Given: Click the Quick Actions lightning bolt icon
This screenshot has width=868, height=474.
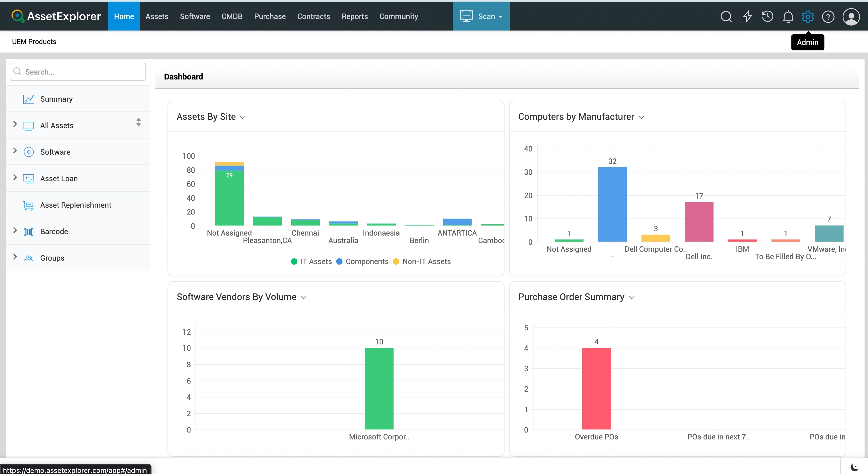Looking at the screenshot, I should coord(747,16).
